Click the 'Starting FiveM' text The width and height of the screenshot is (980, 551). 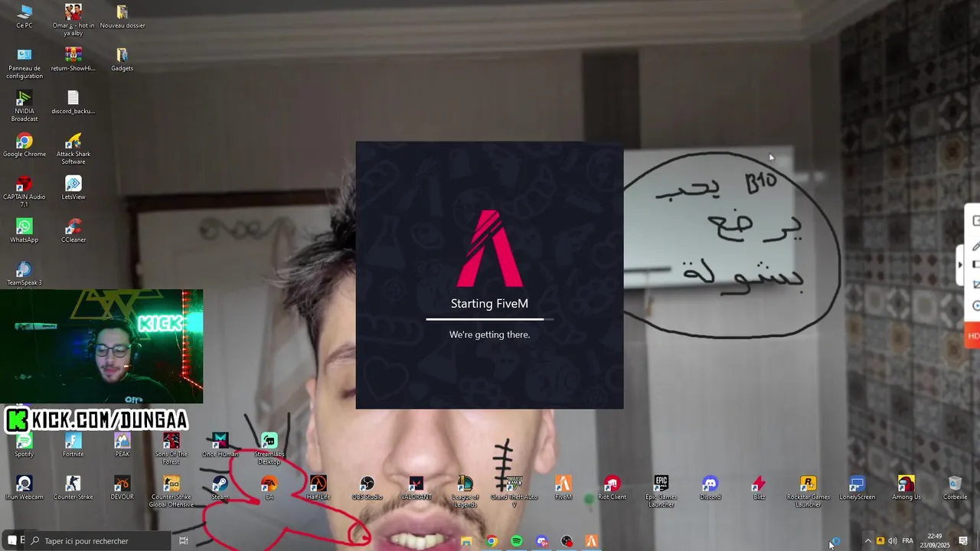[x=490, y=304]
